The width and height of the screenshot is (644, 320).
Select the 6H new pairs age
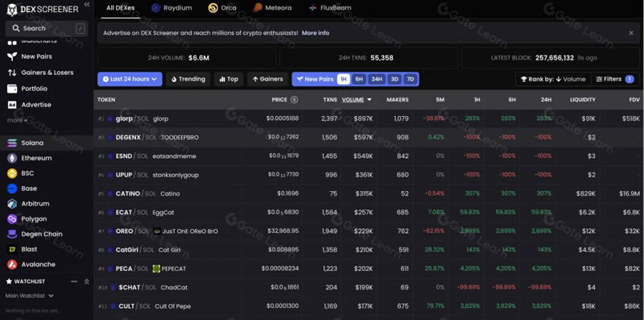coord(359,79)
